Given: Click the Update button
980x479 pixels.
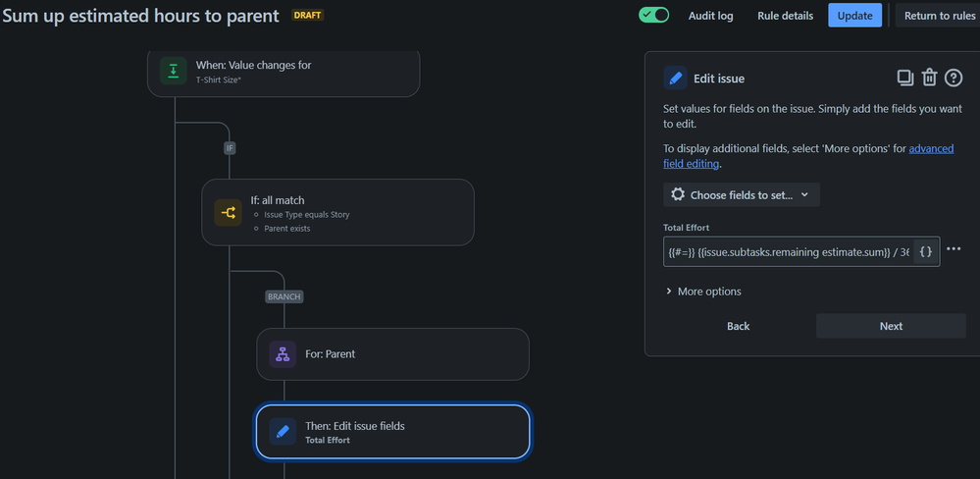Looking at the screenshot, I should 854,16.
